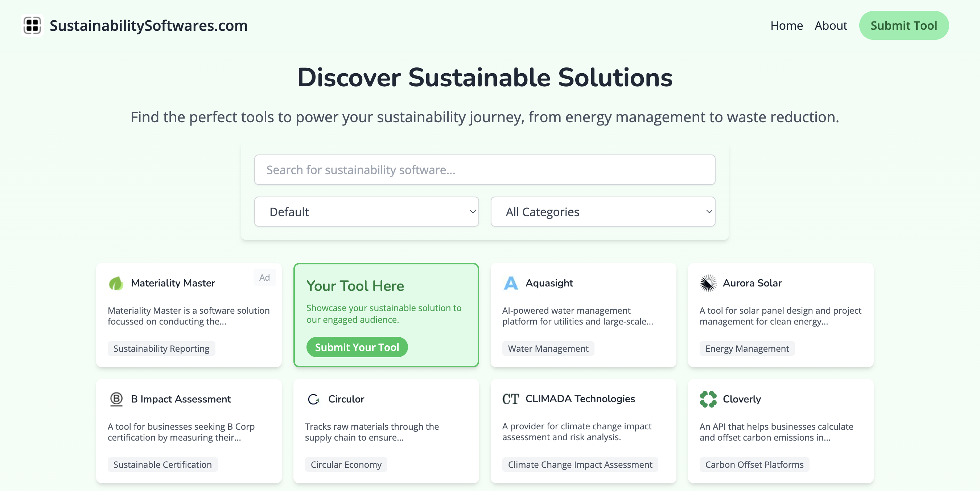Go to the Home page link
Image resolution: width=980 pixels, height=491 pixels.
coord(786,25)
